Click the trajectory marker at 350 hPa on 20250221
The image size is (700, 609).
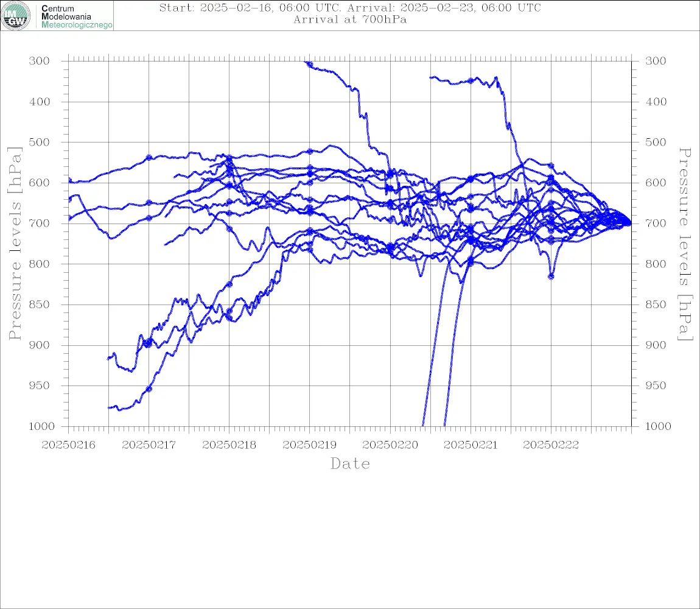tap(471, 81)
